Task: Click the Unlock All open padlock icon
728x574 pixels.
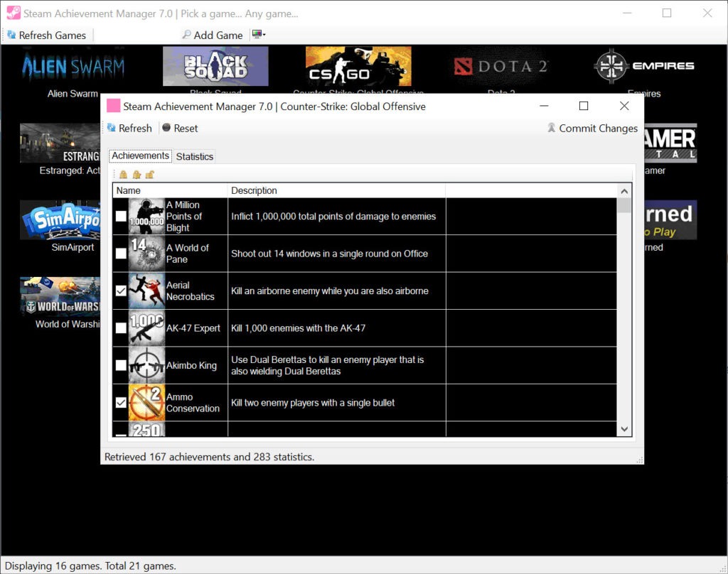Action: 149,175
